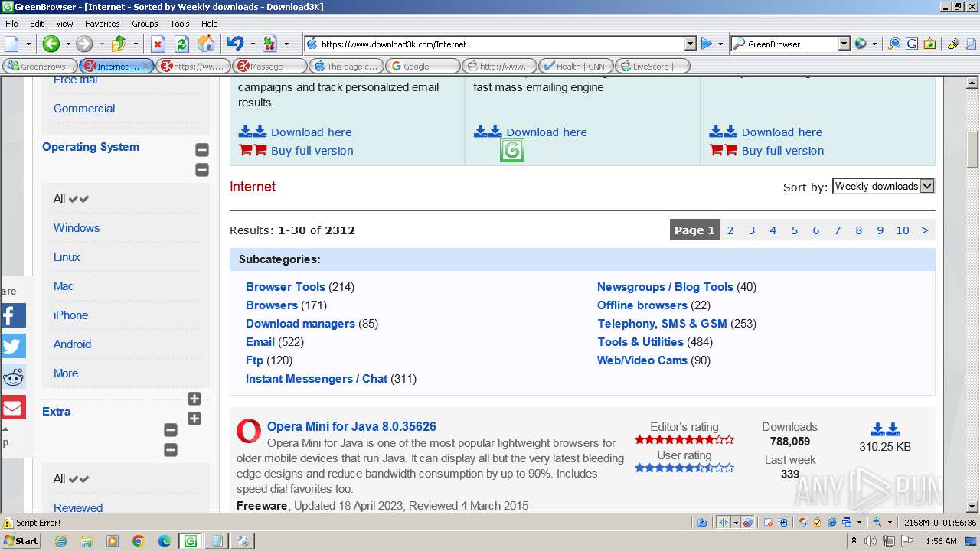The height and width of the screenshot is (551, 980).
Task: Open the Groups menu
Action: (145, 24)
